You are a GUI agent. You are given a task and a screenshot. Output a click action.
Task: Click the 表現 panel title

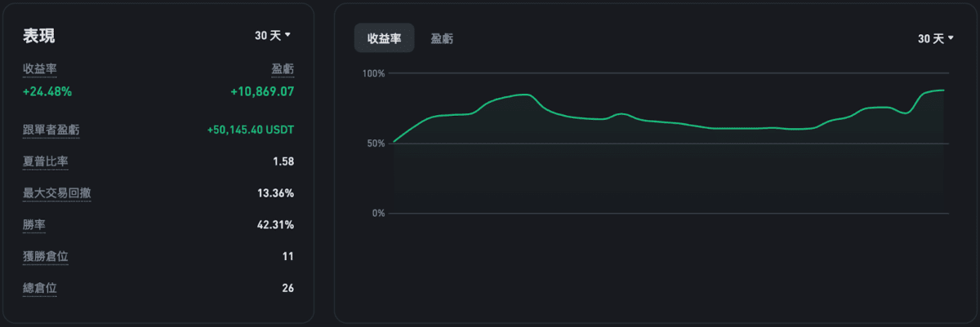click(39, 36)
